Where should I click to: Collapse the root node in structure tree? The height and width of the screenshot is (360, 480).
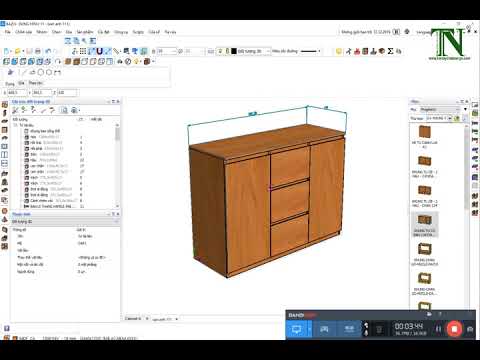15,125
